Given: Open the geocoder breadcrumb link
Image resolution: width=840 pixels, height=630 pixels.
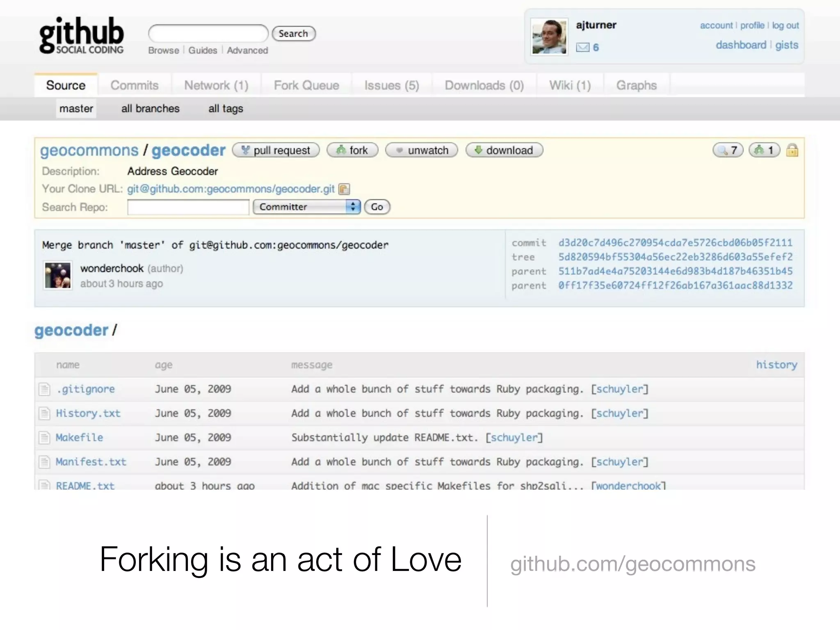Looking at the screenshot, I should click(71, 331).
